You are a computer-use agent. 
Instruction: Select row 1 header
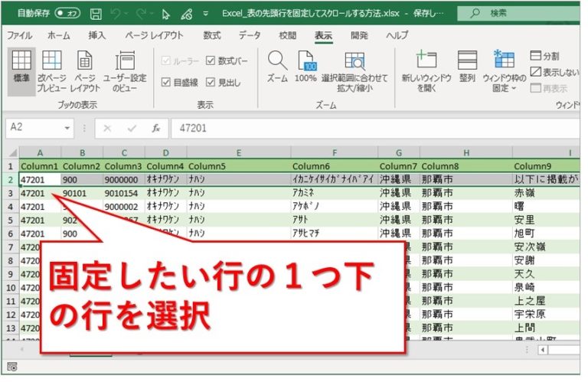pyautogui.click(x=11, y=166)
